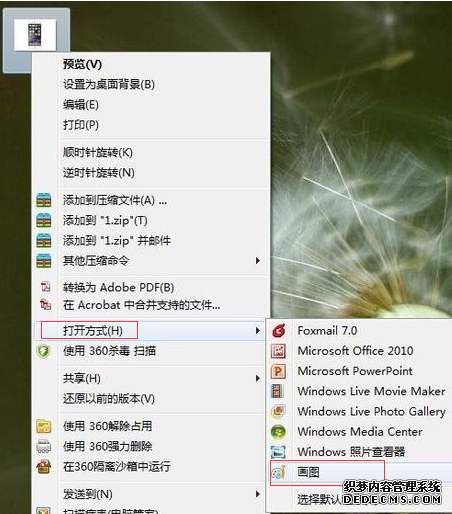Select the image file thumbnail on desktop
Screen dimensions: 452x514
pyautogui.click(x=35, y=35)
